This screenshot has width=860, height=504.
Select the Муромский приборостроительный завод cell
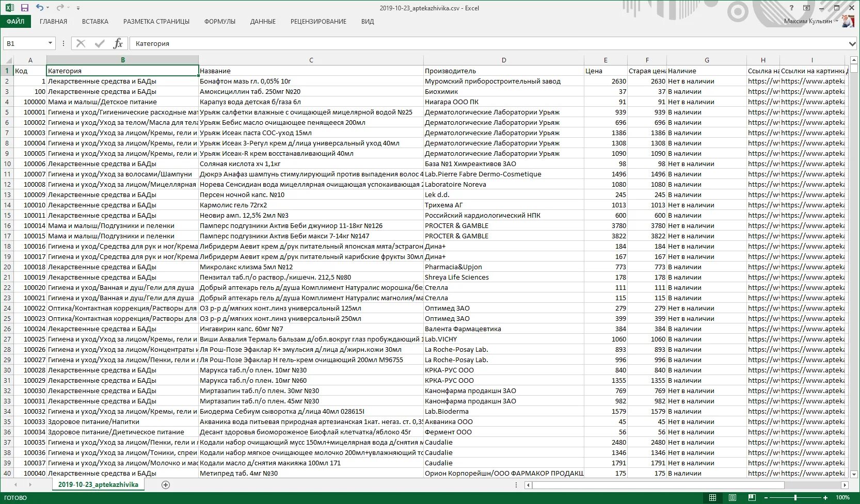(504, 81)
